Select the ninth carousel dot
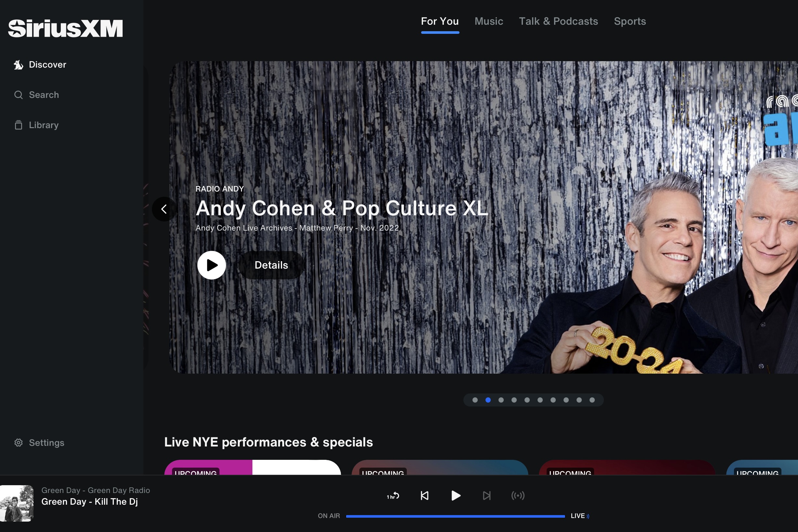The width and height of the screenshot is (798, 532). pos(579,400)
